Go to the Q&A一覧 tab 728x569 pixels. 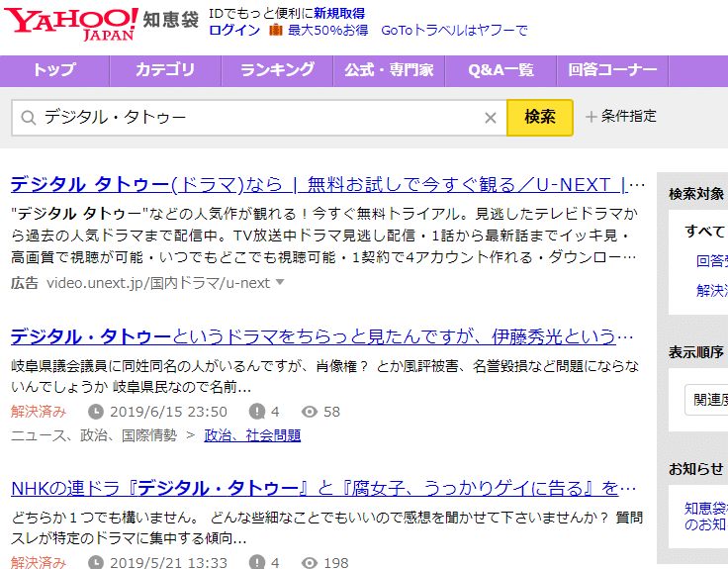(500, 70)
